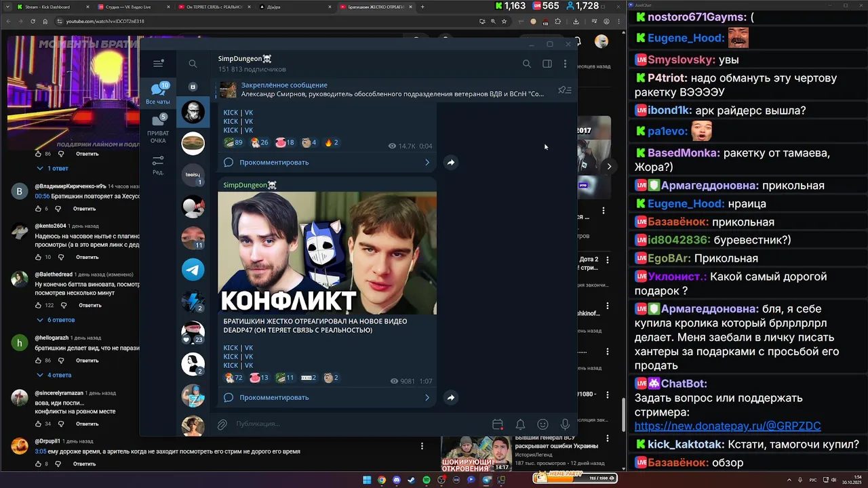The image size is (868, 488).
Task: Open chat with 11 unread messages
Action: [193, 238]
